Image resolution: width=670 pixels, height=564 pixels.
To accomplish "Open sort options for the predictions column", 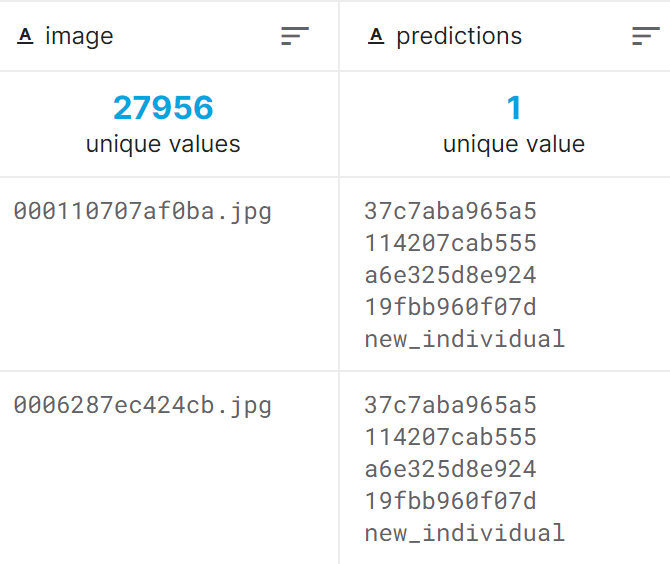I will [x=646, y=36].
